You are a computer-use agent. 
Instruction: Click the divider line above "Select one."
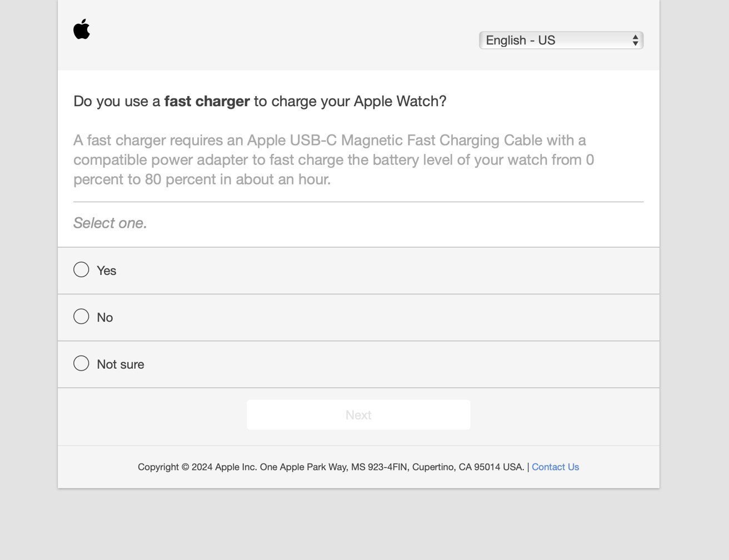358,202
